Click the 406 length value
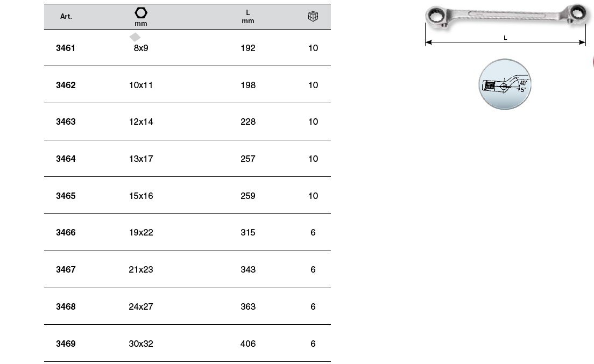 tap(248, 344)
